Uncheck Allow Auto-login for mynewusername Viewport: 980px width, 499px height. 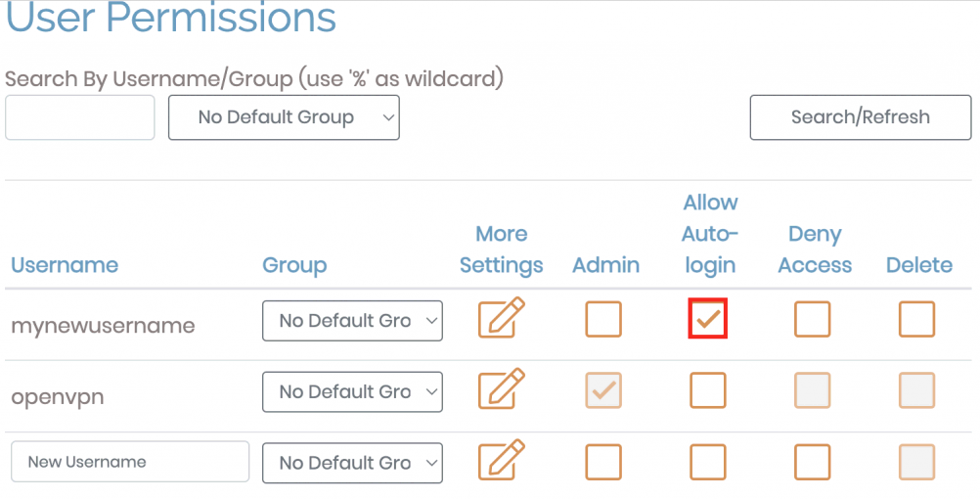point(708,320)
